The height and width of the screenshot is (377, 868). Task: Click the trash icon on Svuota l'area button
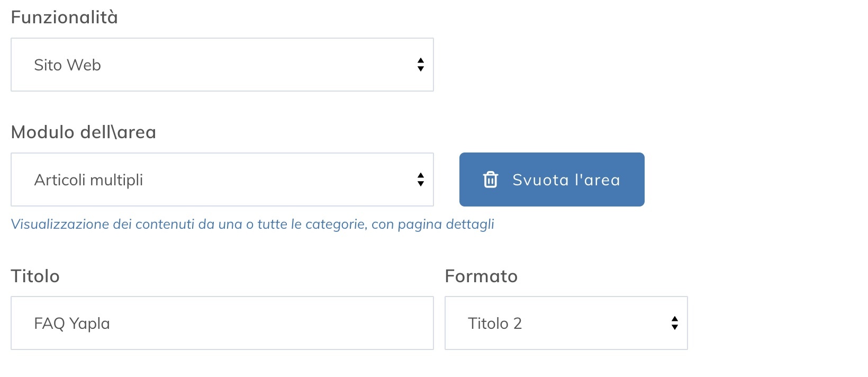pyautogui.click(x=492, y=179)
